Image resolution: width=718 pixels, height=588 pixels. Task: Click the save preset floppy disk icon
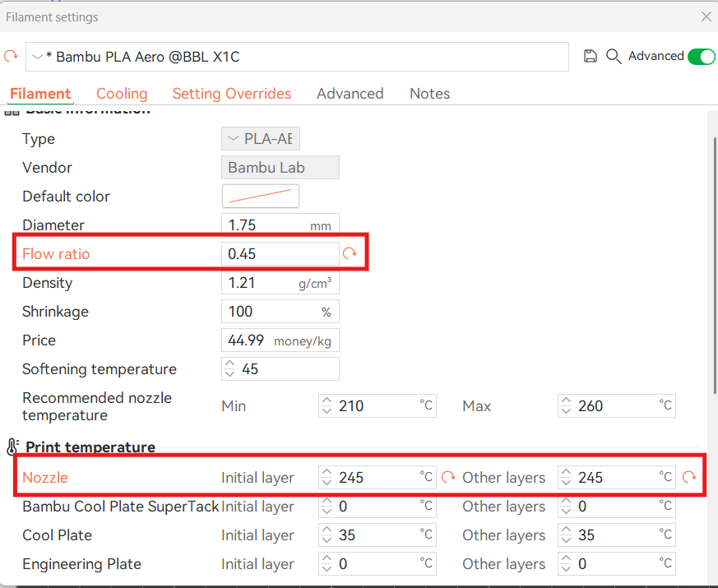[x=590, y=56]
